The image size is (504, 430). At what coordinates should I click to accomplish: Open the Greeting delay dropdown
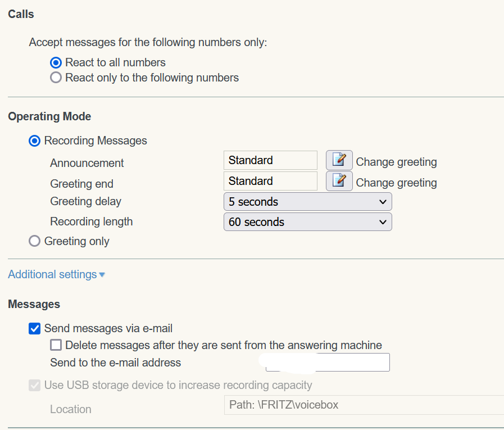click(307, 202)
